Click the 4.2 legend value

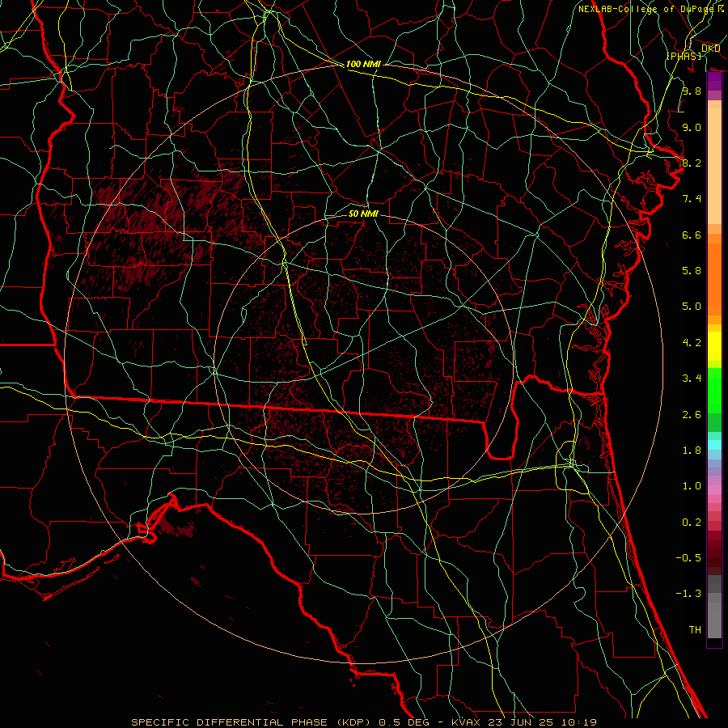click(x=692, y=343)
